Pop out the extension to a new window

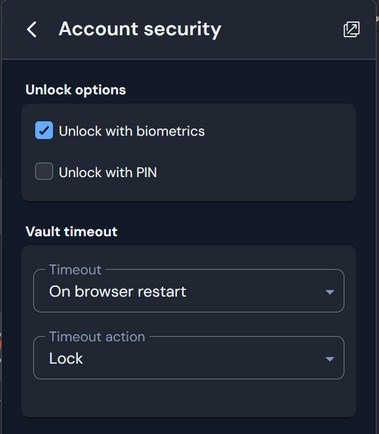click(351, 29)
